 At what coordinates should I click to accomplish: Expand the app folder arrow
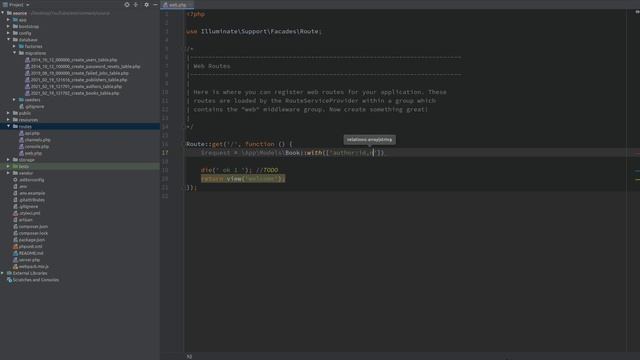point(9,20)
